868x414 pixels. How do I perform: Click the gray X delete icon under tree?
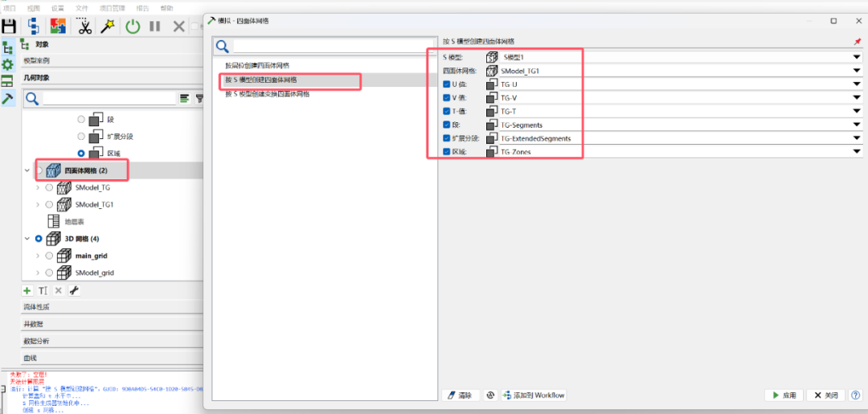coord(58,290)
